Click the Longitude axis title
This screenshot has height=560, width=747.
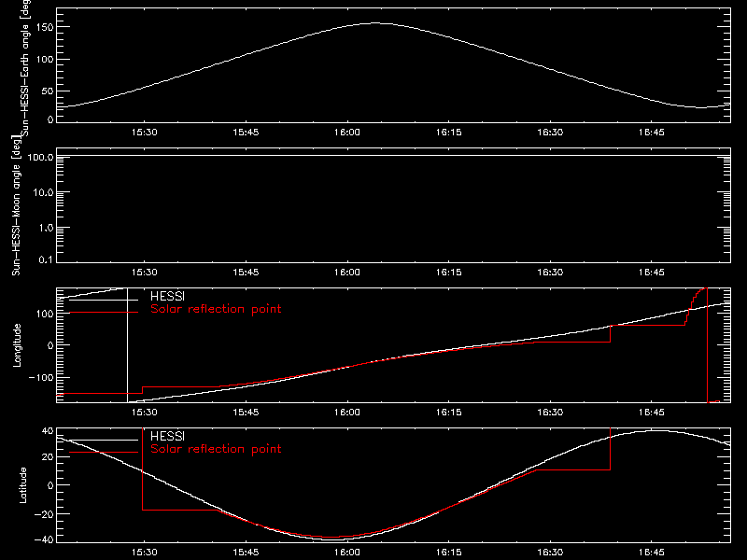point(17,345)
